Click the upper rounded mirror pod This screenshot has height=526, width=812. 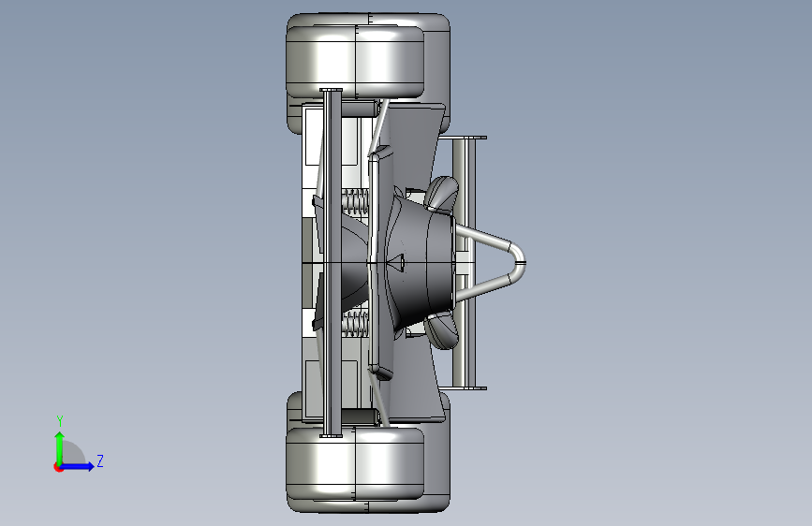coord(442,193)
